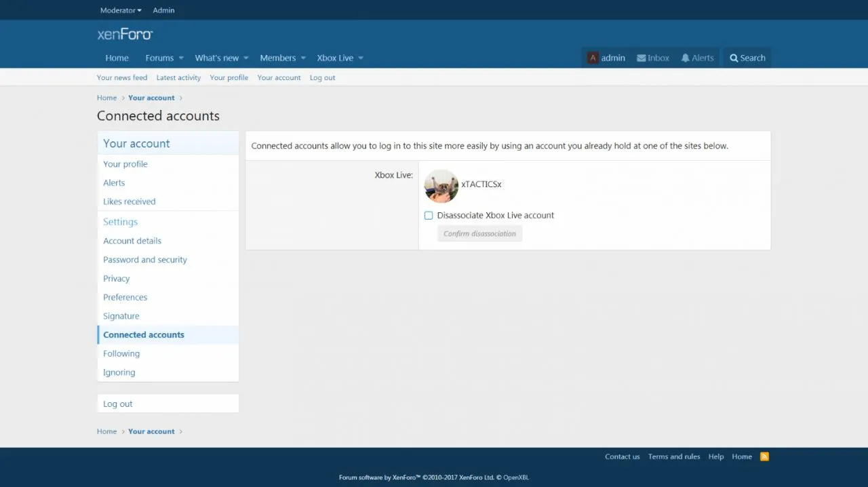Click the Alerts label in navbar
The height and width of the screenshot is (487, 868).
[703, 58]
